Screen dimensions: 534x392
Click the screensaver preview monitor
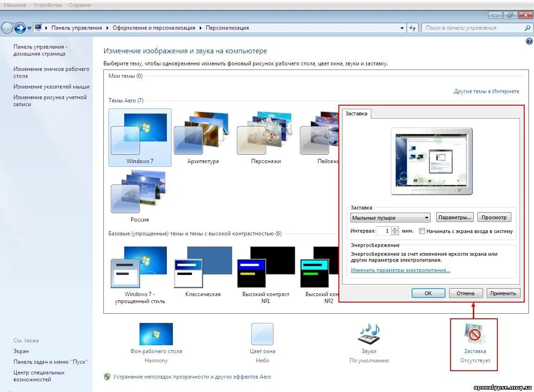[432, 161]
